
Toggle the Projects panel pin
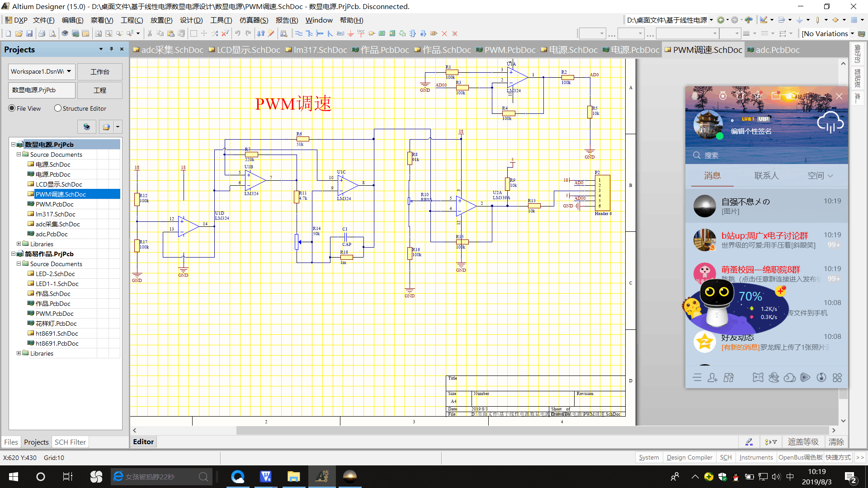click(111, 49)
